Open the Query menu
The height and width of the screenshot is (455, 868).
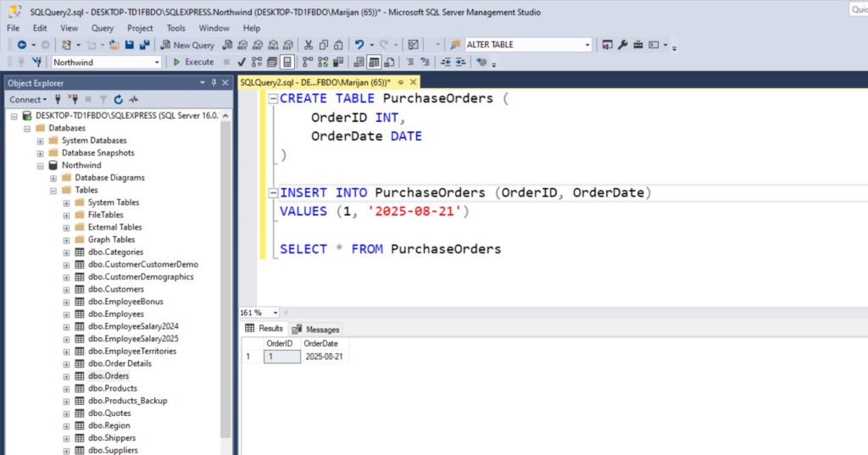pos(103,28)
